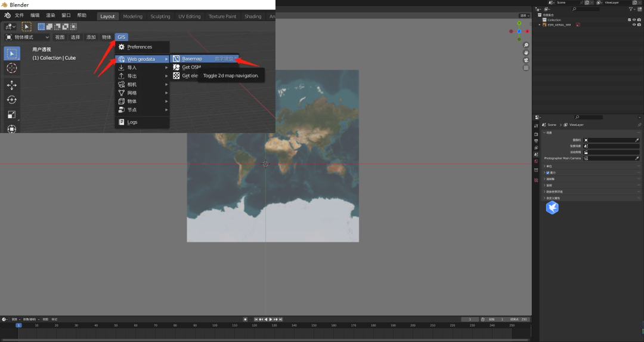Click the Photographer Main Camera eyedropper
This screenshot has width=644, height=342.
pyautogui.click(x=637, y=158)
